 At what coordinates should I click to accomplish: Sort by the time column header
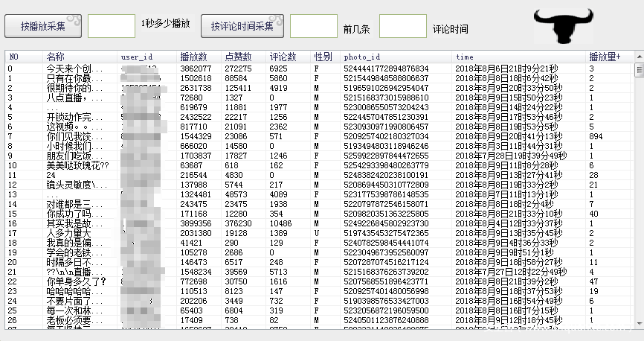[x=519, y=57]
